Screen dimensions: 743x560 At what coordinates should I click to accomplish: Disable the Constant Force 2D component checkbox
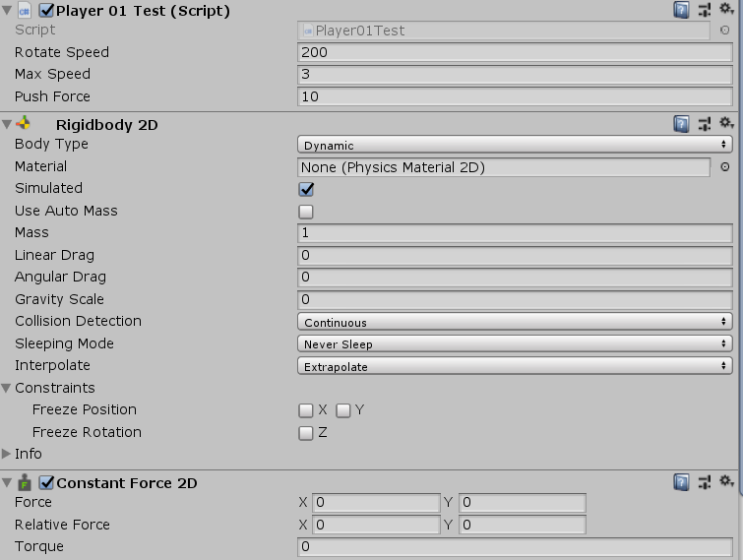[x=46, y=482]
